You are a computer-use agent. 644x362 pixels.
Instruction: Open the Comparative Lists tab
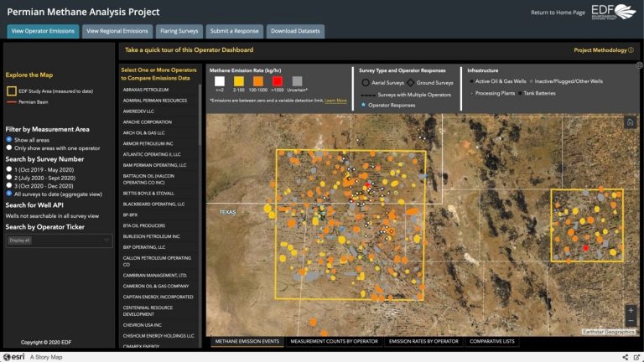[491, 342]
